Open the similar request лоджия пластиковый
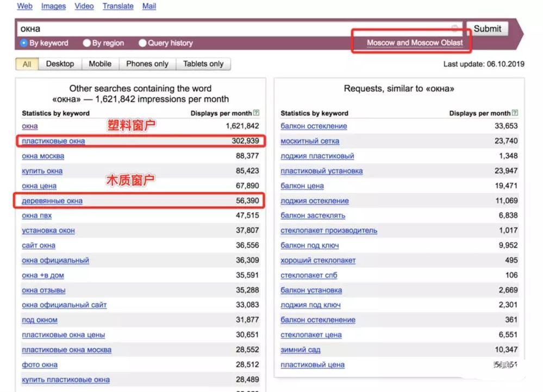Viewport: 543px width, 392px height. [x=317, y=156]
